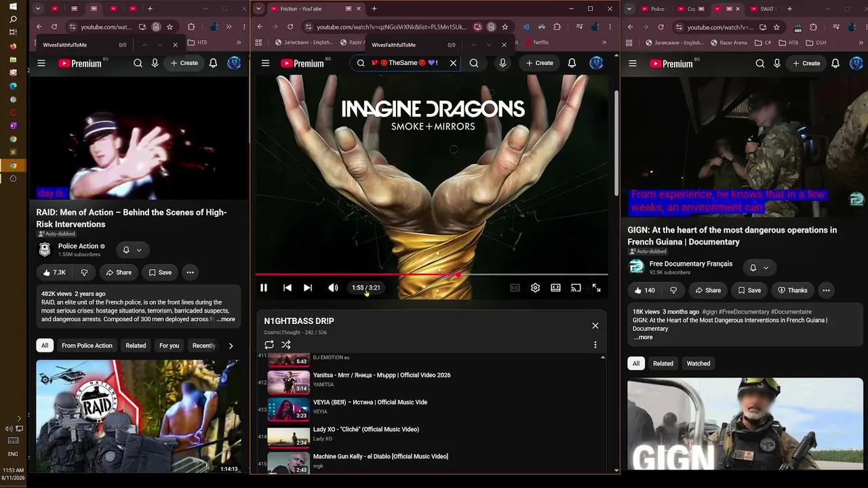Open the Create menu in the middle window
The width and height of the screenshot is (868, 488).
tap(540, 63)
